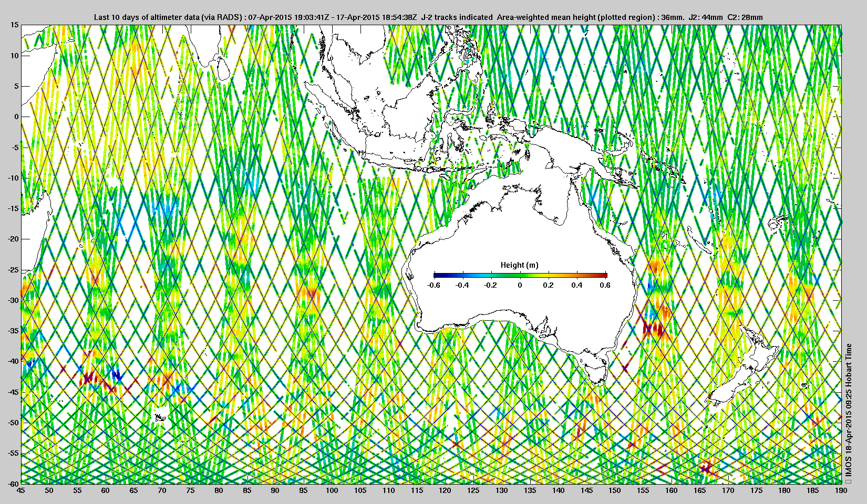Click the 'IMOS 18-Apr-2015 09:25 Hobart Time' vertical label
The height and width of the screenshot is (504, 867).
point(848,409)
